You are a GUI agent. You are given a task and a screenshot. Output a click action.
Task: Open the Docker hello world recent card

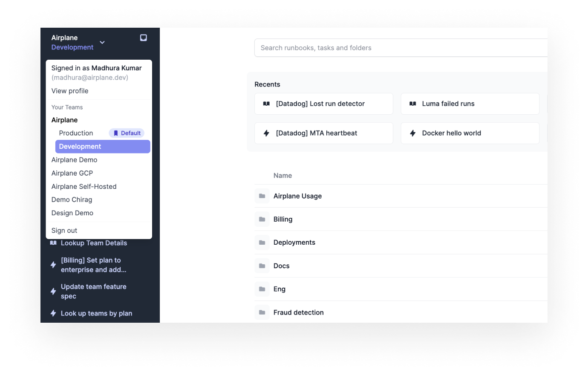pos(470,133)
